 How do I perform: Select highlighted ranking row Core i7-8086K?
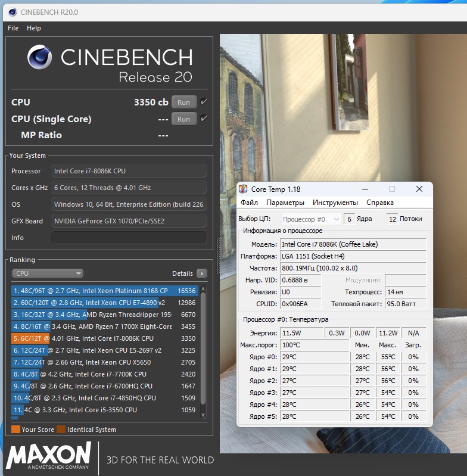tap(105, 338)
